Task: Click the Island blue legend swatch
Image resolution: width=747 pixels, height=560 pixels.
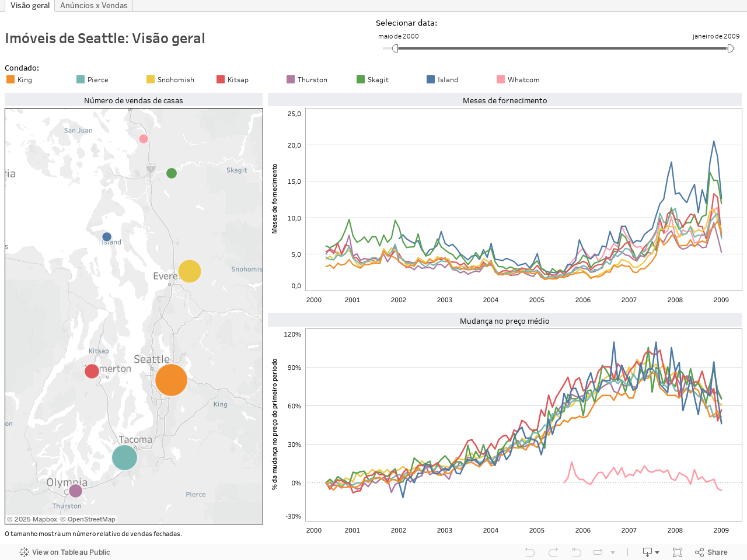Action: 431,79
